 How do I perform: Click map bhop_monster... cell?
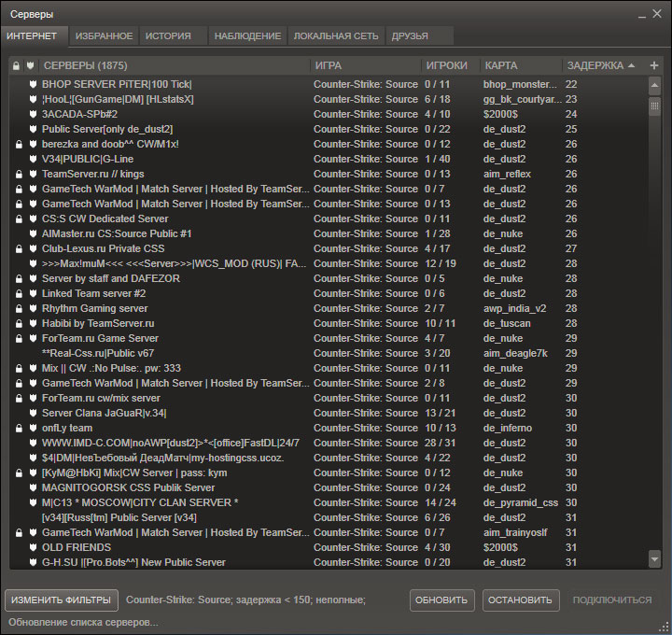point(520,84)
